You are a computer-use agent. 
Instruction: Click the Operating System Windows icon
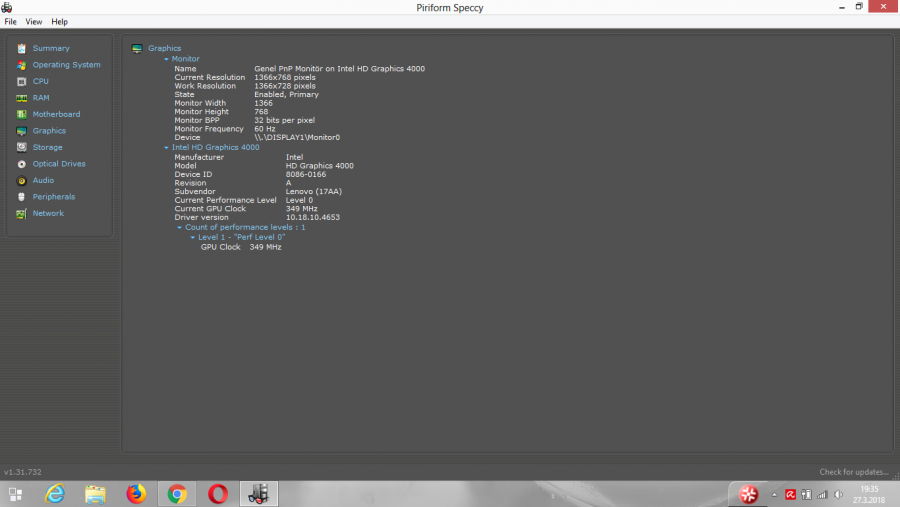point(21,65)
